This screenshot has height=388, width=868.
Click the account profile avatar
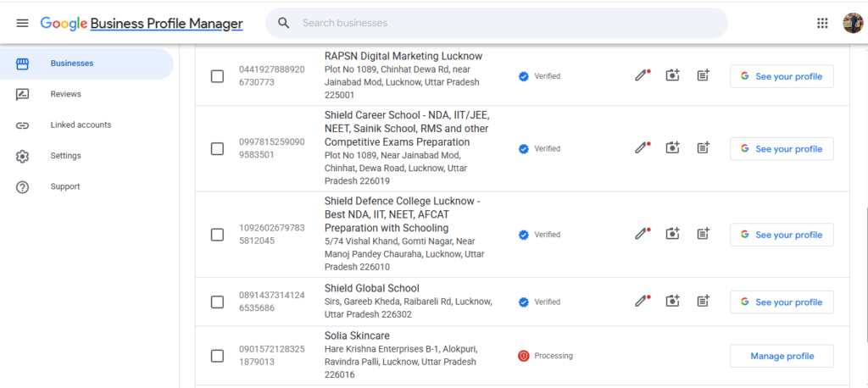coord(853,23)
